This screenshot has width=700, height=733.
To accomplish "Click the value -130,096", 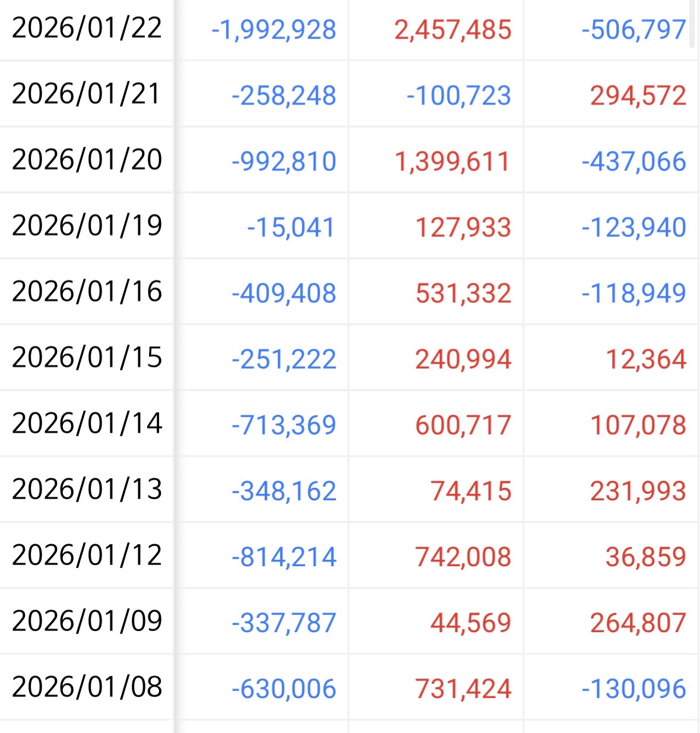I will (634, 688).
